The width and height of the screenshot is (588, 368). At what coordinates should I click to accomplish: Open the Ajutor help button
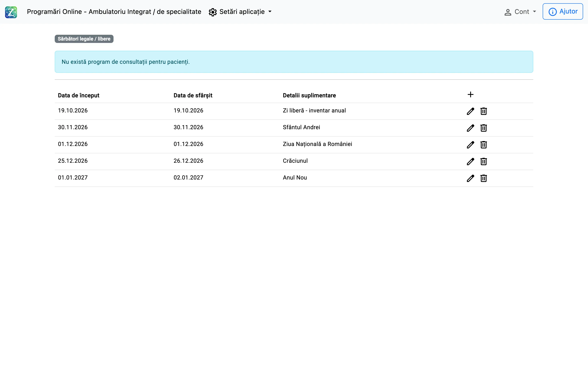(563, 11)
